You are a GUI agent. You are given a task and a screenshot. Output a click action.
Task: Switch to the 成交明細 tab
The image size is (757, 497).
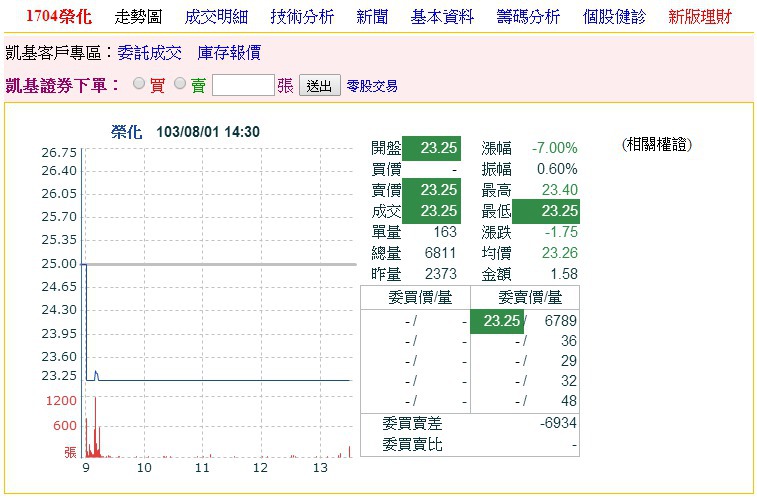(216, 17)
